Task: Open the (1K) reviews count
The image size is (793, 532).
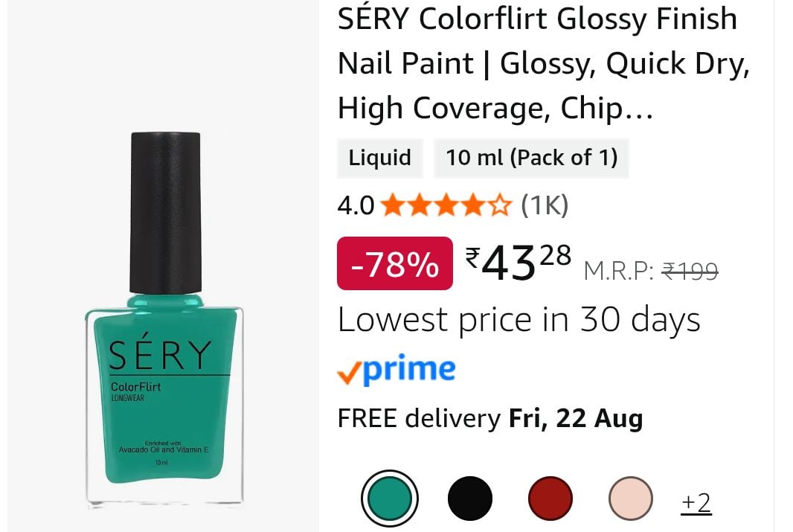Action: coord(545,205)
